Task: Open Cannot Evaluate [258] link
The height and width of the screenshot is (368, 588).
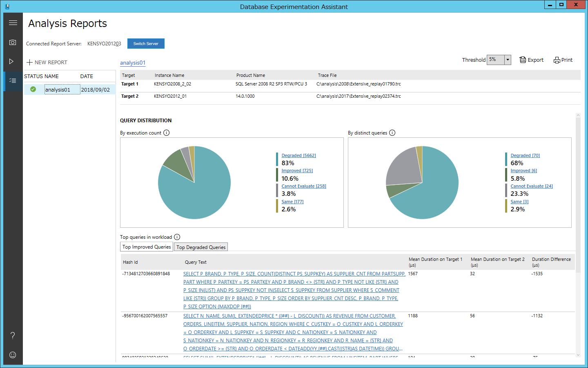Action: tap(304, 186)
